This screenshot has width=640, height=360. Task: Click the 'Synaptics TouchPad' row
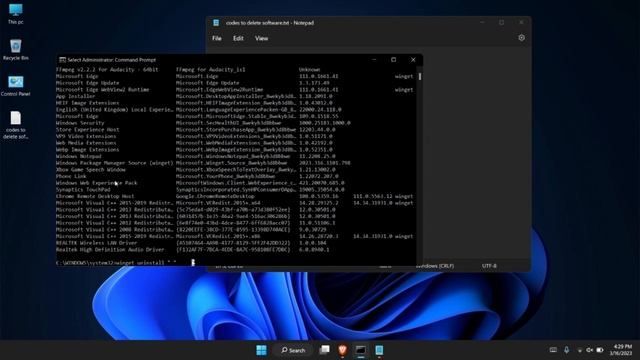(234, 189)
